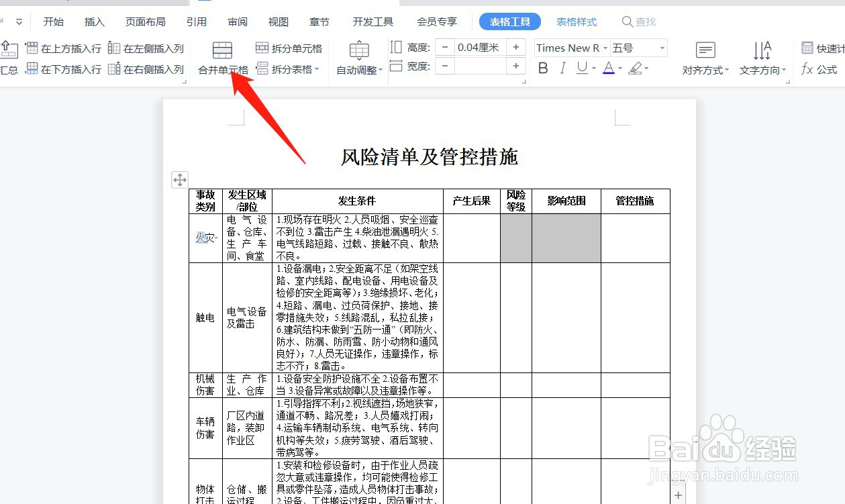Click the height value field showing 0.04厘米

pyautogui.click(x=480, y=48)
